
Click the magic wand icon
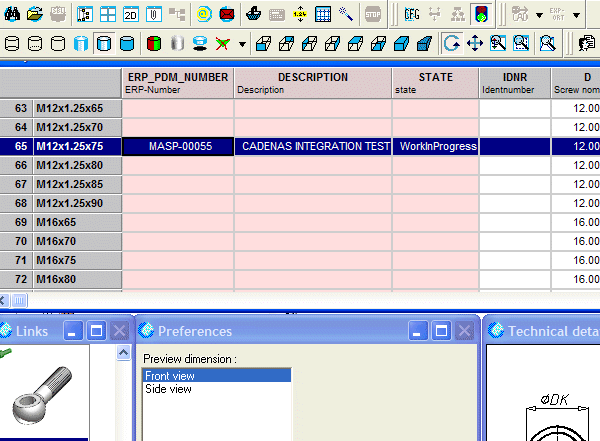click(346, 15)
